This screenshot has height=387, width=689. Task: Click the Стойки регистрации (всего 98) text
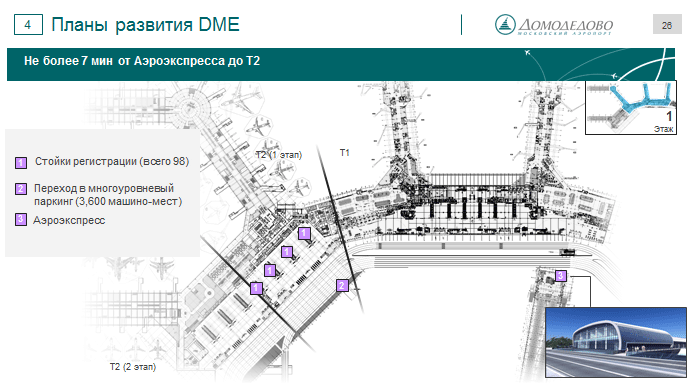pos(112,162)
